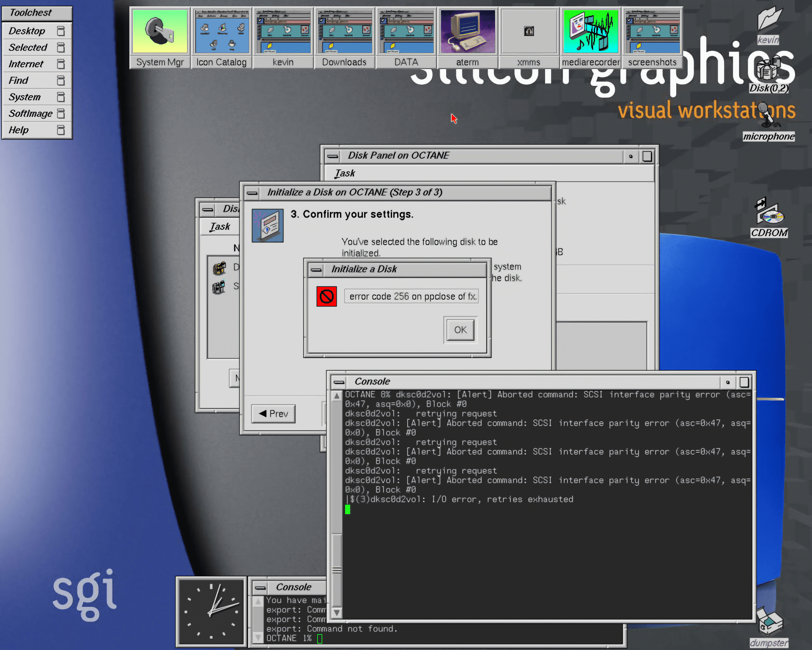
Task: Click the large Console scroll-up arrow
Action: (x=337, y=396)
